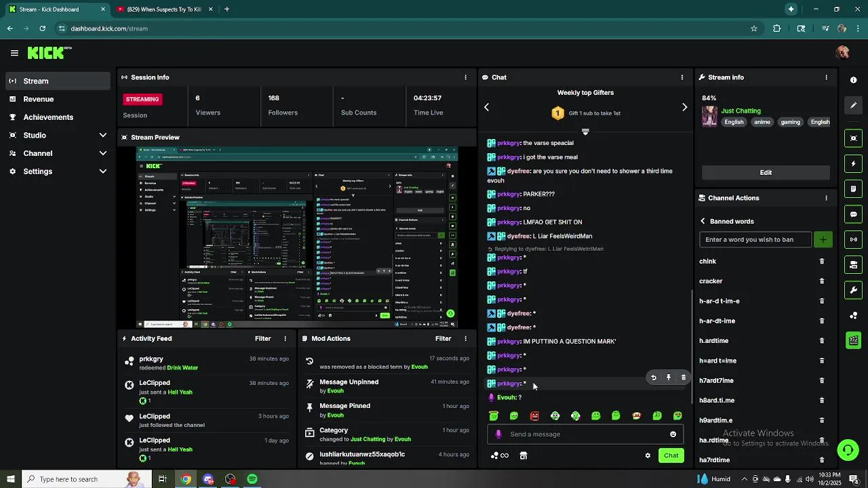Open the green headset support button
The width and height of the screenshot is (868, 488).
coord(847,450)
